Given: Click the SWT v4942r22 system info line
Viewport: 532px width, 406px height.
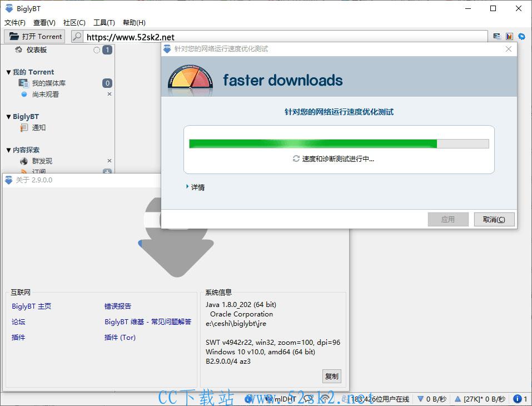Looking at the screenshot, I should pos(273,342).
